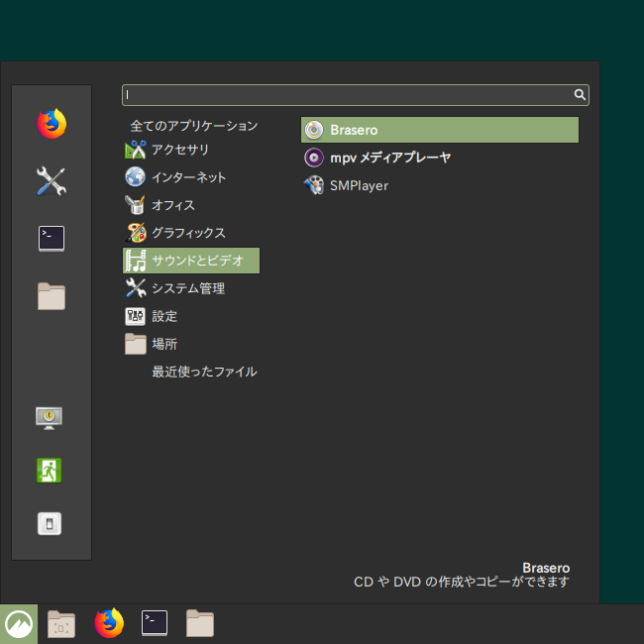The width and height of the screenshot is (644, 644).
Task: Open the グラフィックス category
Action: [x=191, y=233]
